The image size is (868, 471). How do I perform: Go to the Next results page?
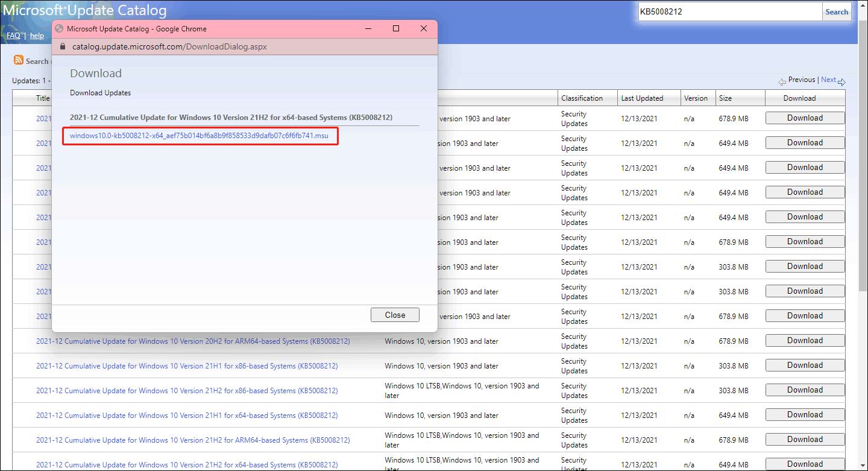point(829,80)
